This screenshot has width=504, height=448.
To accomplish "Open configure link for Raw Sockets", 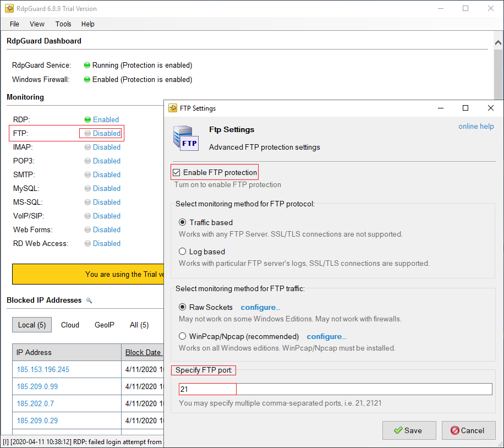I will click(x=260, y=308).
